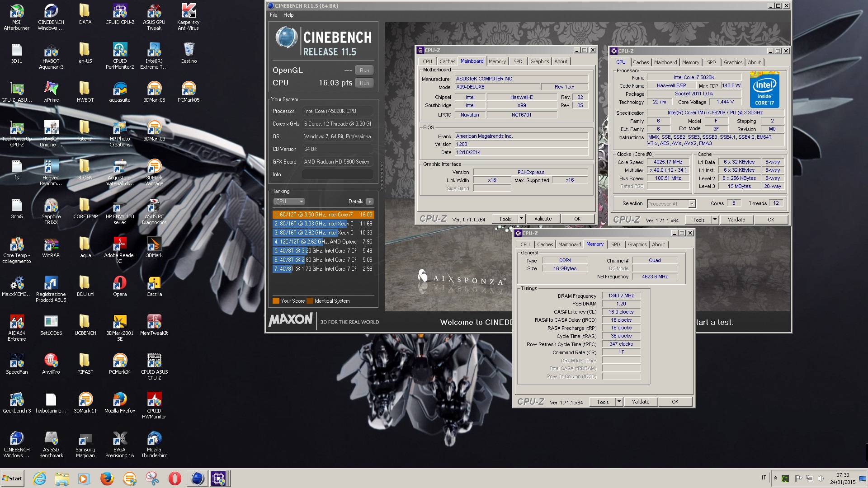Click Tools button in Memory CPU-Z window

(603, 402)
